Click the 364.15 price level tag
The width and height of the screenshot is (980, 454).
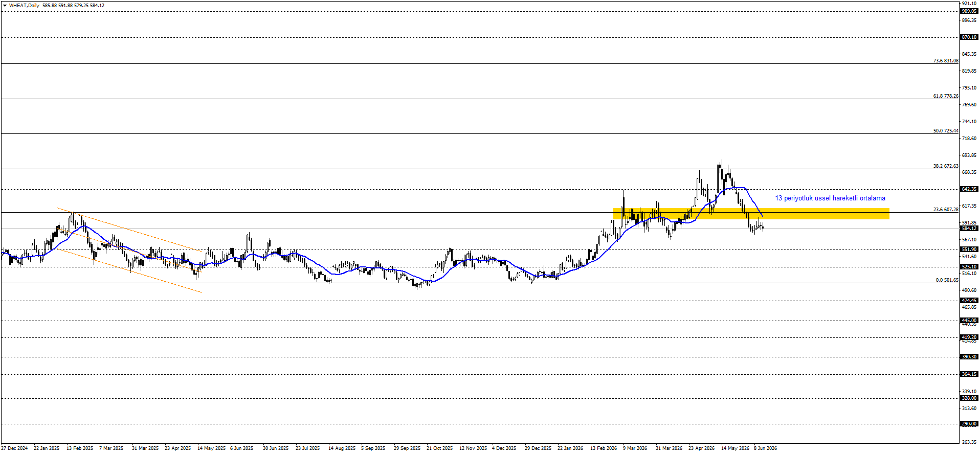(x=969, y=374)
